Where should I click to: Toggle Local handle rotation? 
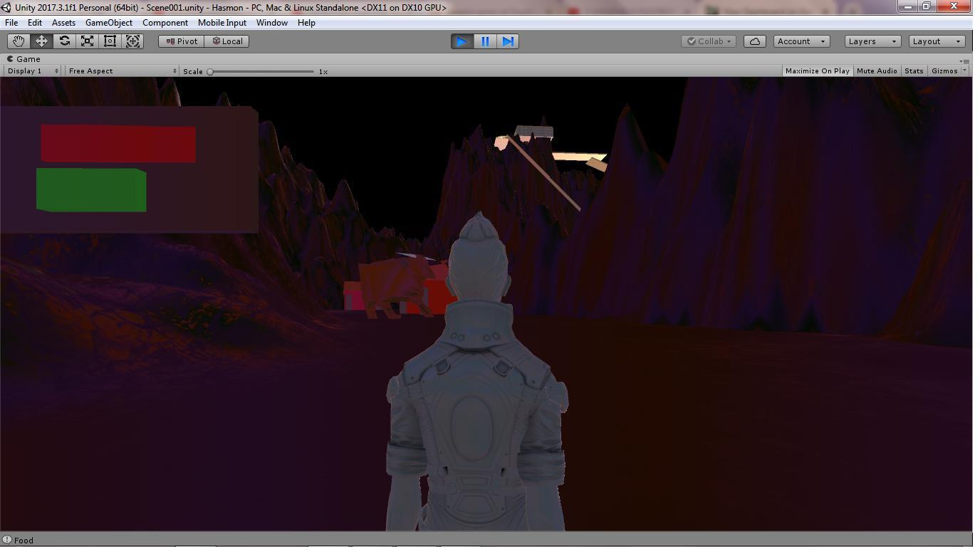(228, 41)
